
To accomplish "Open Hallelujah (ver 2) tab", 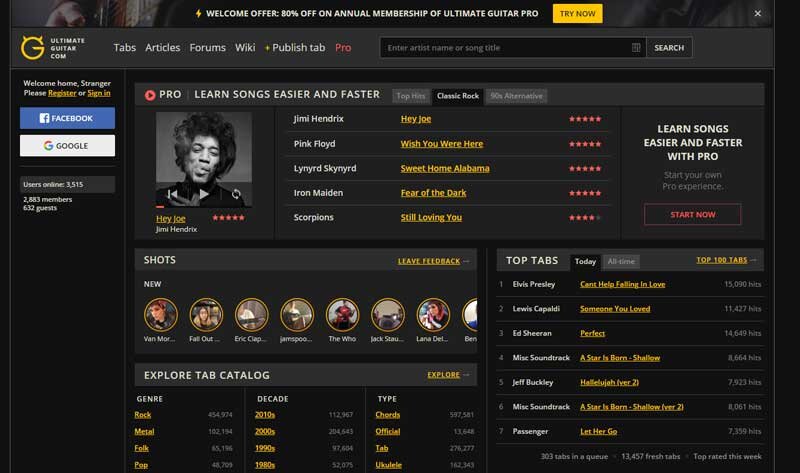I will (x=609, y=382).
